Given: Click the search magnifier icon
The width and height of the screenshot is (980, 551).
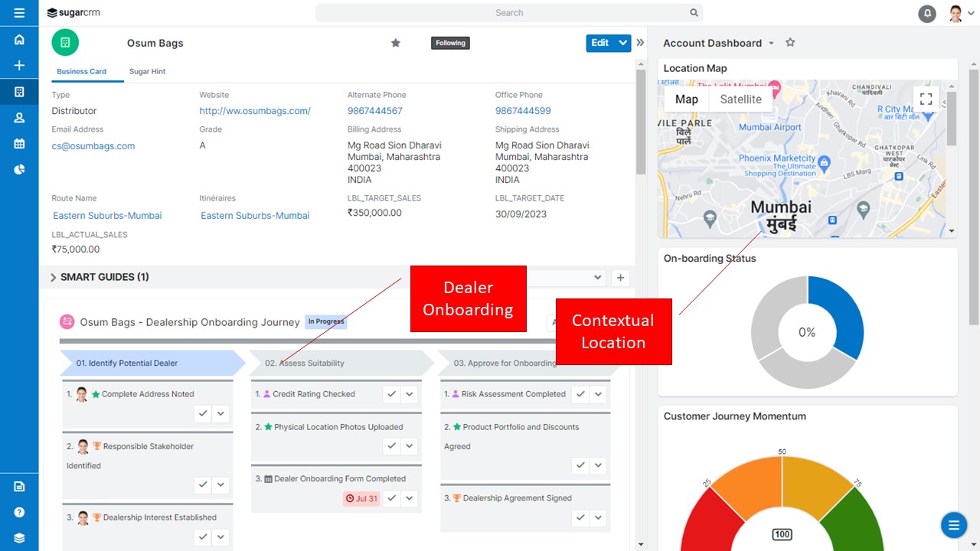Looking at the screenshot, I should coord(694,13).
